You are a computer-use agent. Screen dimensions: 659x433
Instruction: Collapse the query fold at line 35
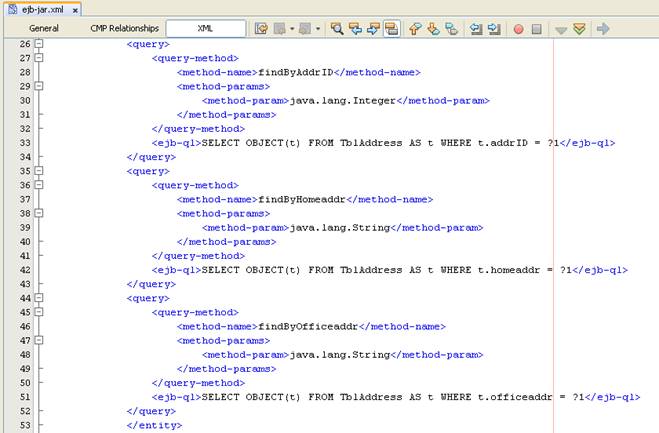[x=39, y=171]
